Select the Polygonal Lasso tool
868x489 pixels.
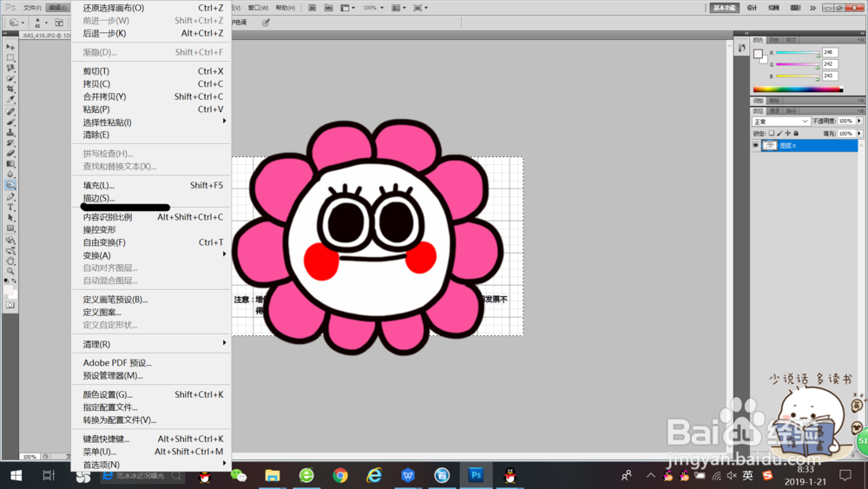(10, 68)
